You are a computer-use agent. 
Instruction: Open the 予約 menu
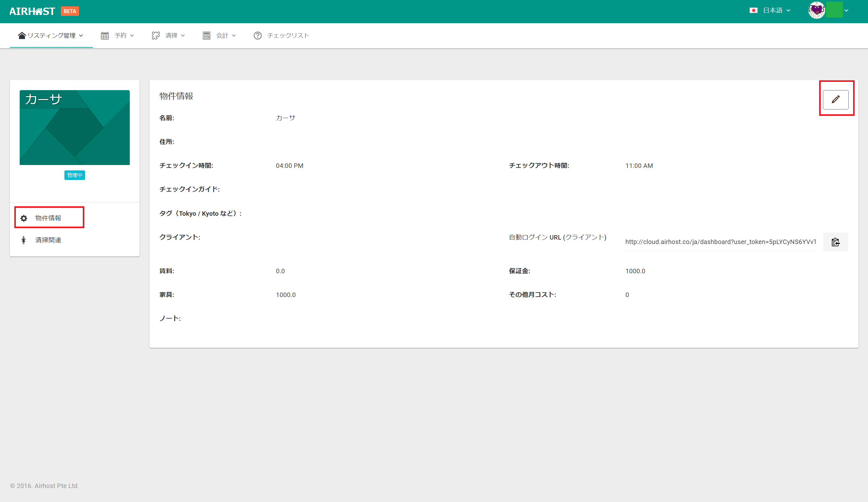121,36
